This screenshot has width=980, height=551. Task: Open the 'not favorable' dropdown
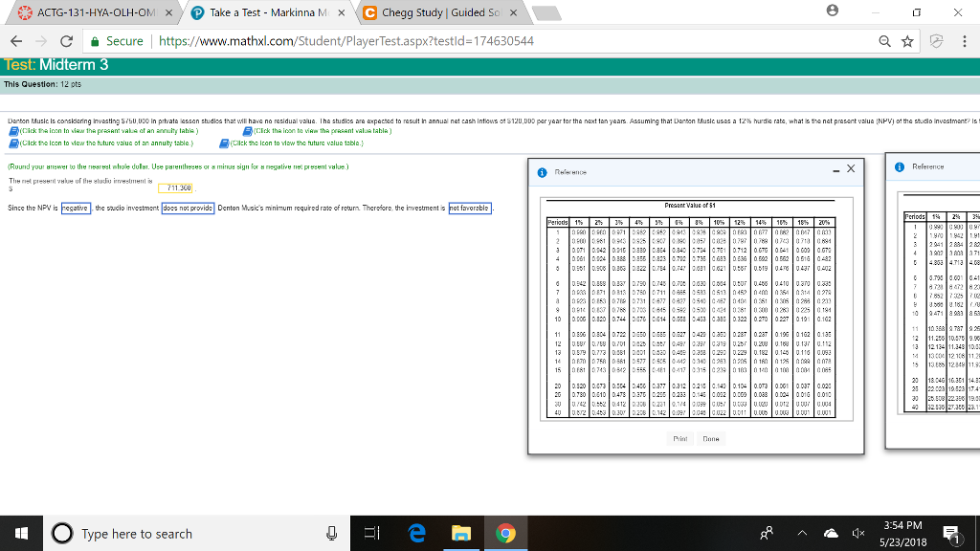(x=469, y=208)
